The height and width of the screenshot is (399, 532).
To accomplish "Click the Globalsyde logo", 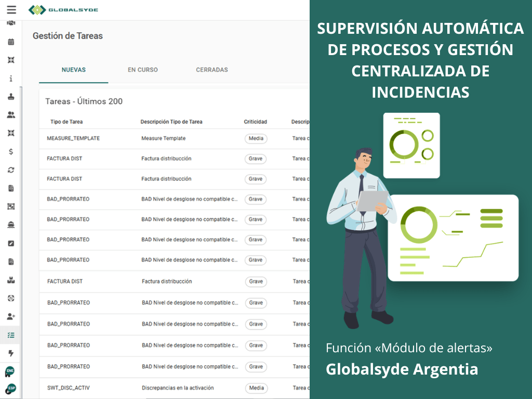I will [x=63, y=10].
